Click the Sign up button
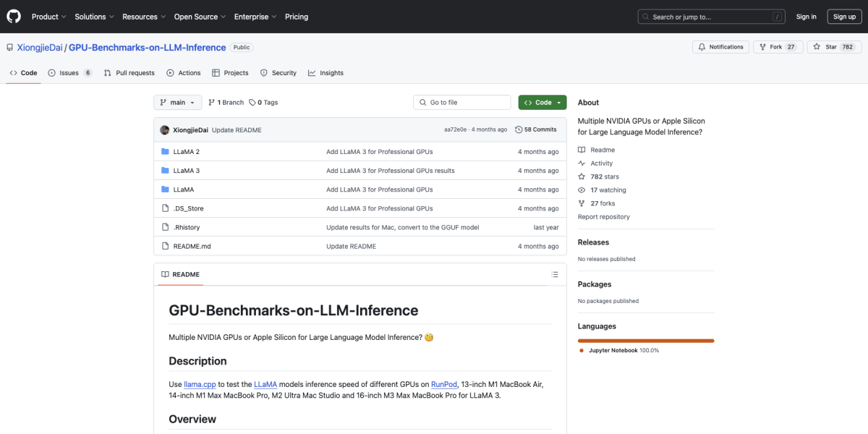Viewport: 868px width, 434px height. tap(844, 17)
